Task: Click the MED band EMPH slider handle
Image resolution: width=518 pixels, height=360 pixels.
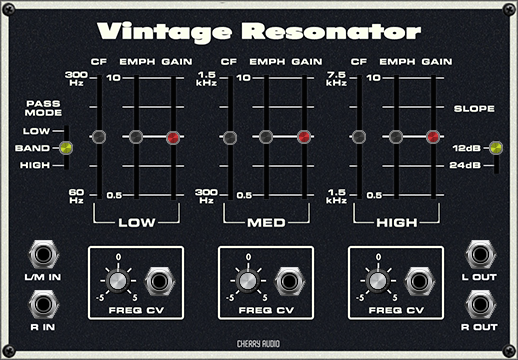Action: (266, 137)
